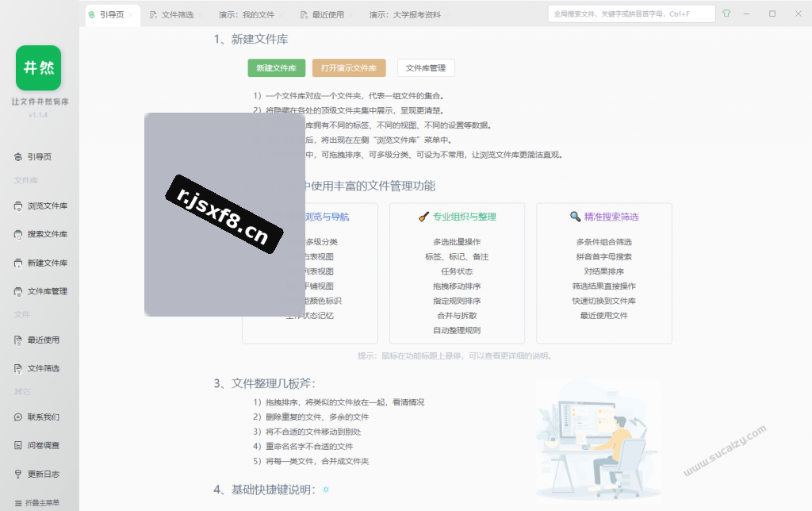Click 最近使用文件 in the search card
The height and width of the screenshot is (511, 812).
coord(603,316)
